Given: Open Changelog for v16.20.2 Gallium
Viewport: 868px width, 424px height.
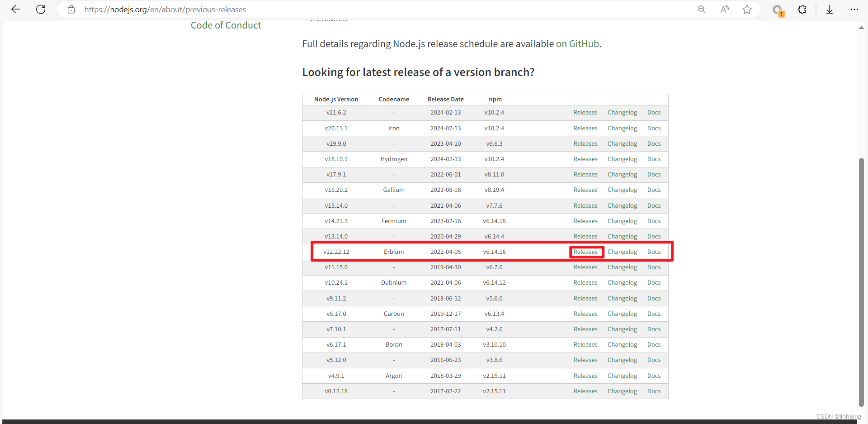Looking at the screenshot, I should (x=622, y=190).
